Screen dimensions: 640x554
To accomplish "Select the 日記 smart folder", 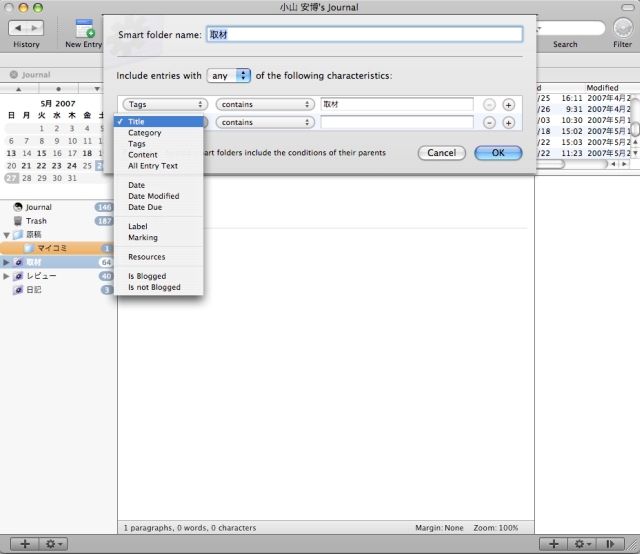I will (x=57, y=290).
